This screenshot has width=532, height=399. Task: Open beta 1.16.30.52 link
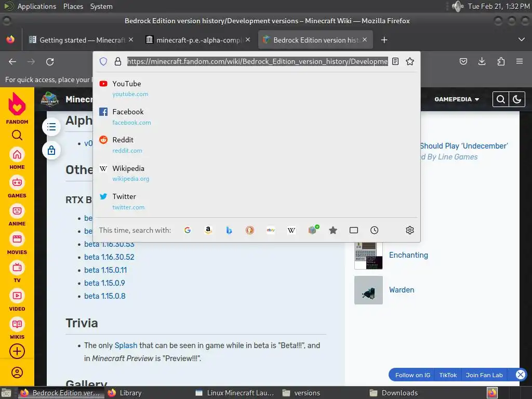(109, 257)
